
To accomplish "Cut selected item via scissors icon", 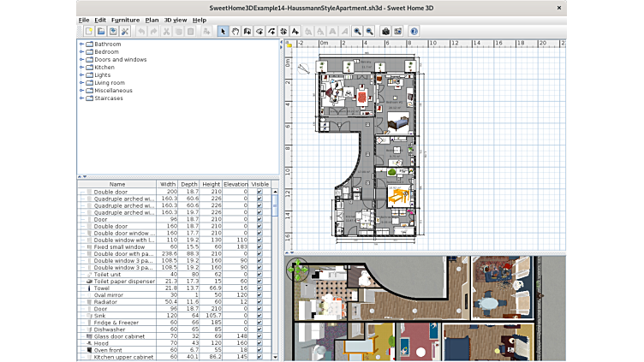I will (x=166, y=31).
